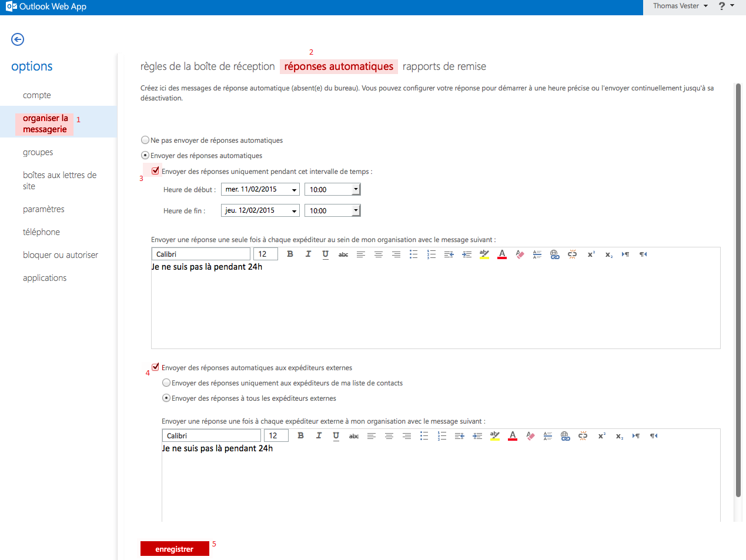This screenshot has width=746, height=560.
Task: Open 'organiser la messagerie' in the sidebar
Action: pos(45,123)
